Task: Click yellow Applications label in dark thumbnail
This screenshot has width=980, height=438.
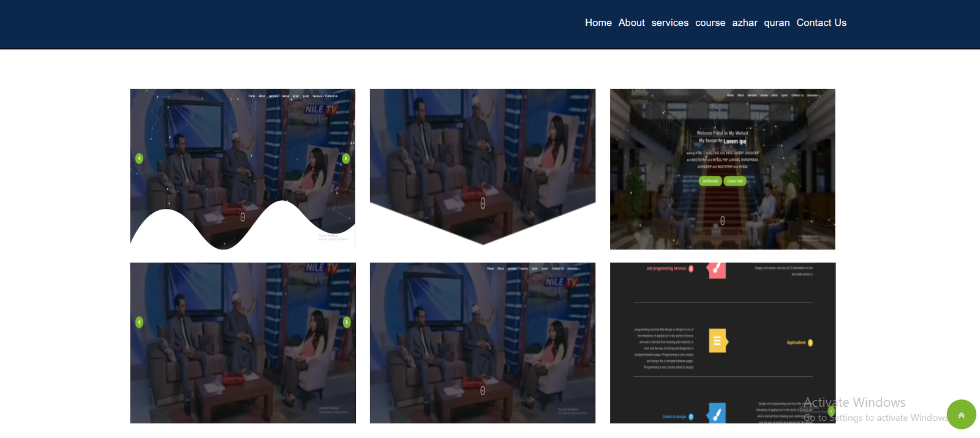Action: 796,342
